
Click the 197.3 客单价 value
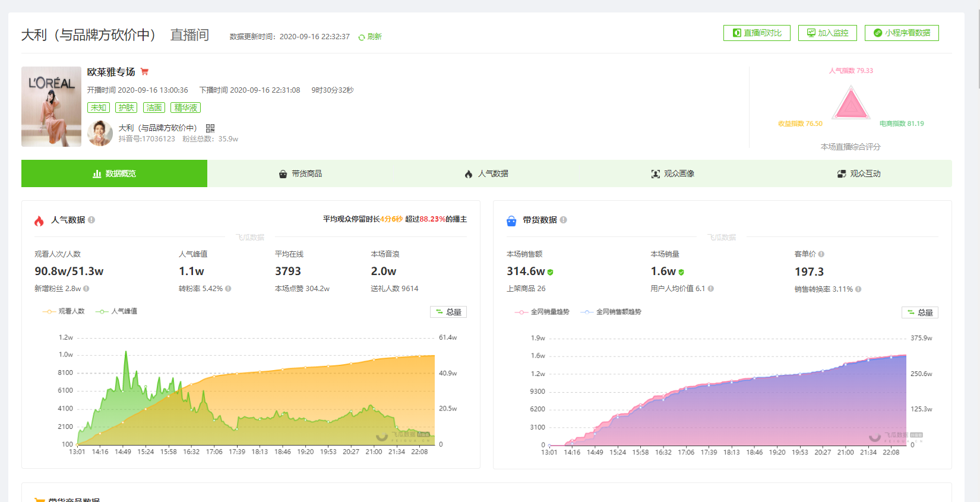click(809, 272)
